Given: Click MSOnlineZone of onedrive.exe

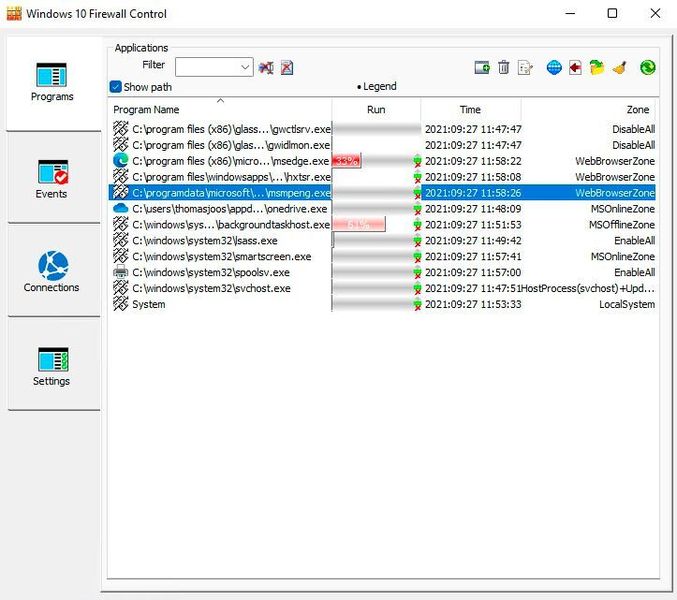Looking at the screenshot, I should 623,209.
